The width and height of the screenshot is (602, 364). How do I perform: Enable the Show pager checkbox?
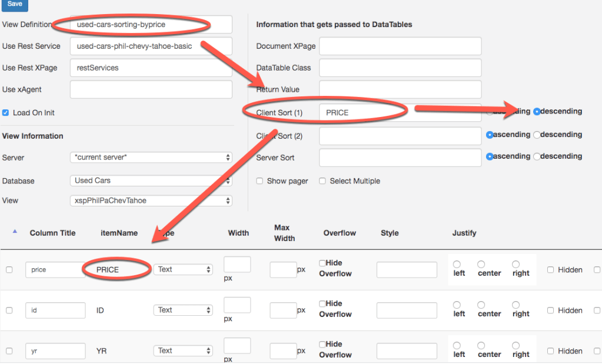tap(260, 181)
